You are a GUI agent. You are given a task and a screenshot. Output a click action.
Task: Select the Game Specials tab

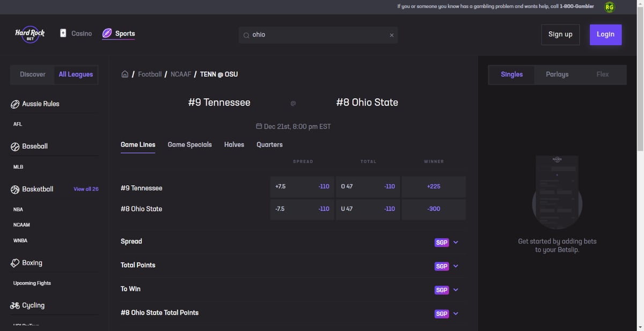189,145
